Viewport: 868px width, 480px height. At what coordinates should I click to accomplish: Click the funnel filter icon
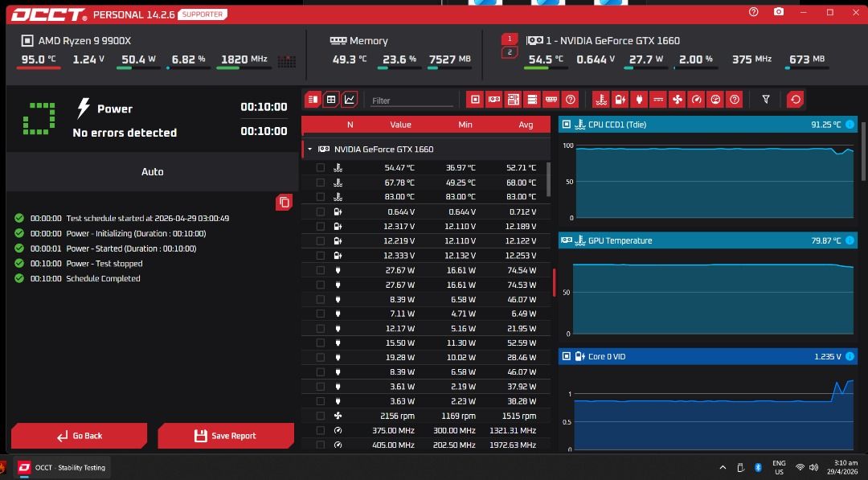point(766,100)
